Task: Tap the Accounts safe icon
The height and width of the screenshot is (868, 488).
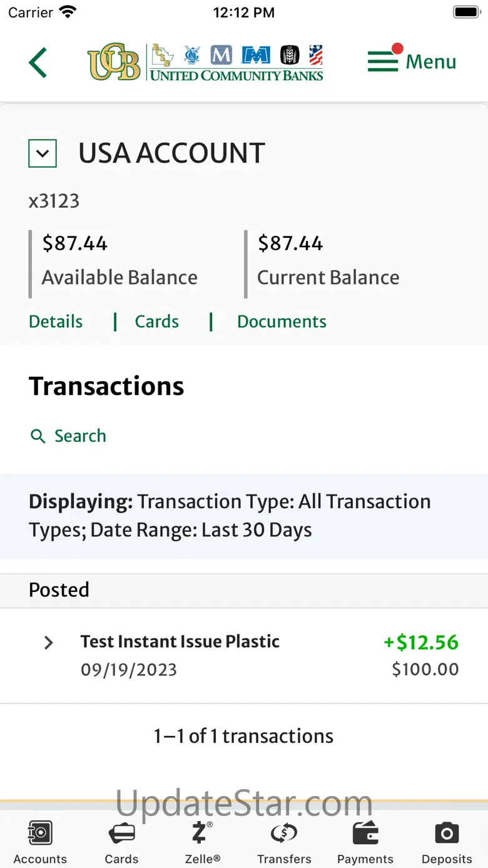Action: click(x=40, y=833)
